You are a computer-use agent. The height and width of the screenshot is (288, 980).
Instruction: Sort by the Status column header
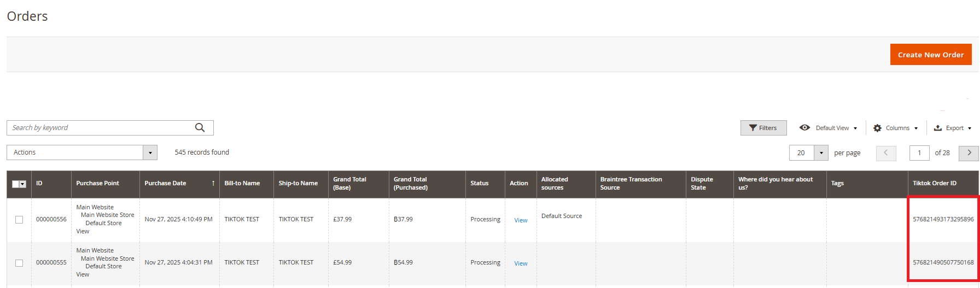click(480, 184)
